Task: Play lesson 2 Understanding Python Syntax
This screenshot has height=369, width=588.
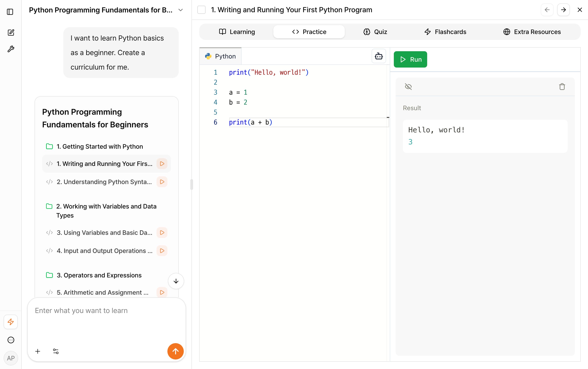Action: (x=162, y=182)
